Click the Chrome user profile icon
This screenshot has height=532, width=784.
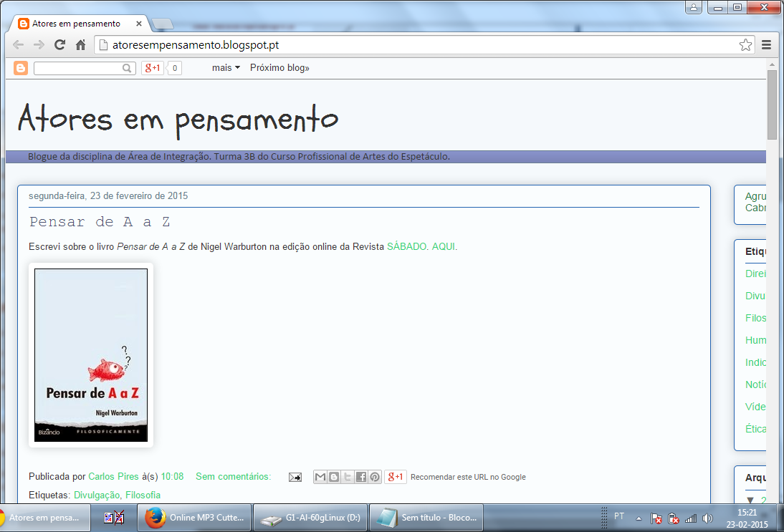694,7
